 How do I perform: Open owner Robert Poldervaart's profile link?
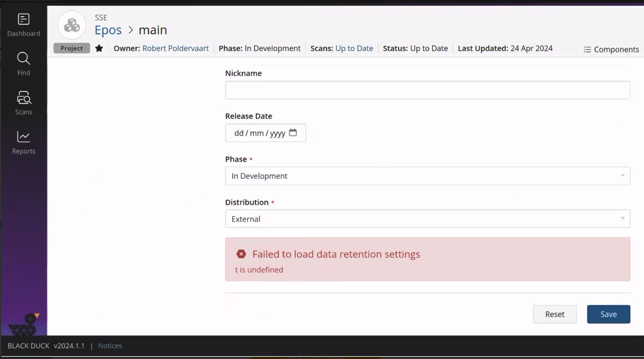[x=175, y=48]
